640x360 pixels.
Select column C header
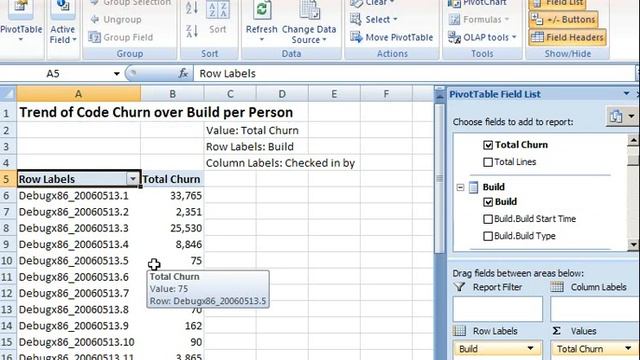pyautogui.click(x=230, y=94)
